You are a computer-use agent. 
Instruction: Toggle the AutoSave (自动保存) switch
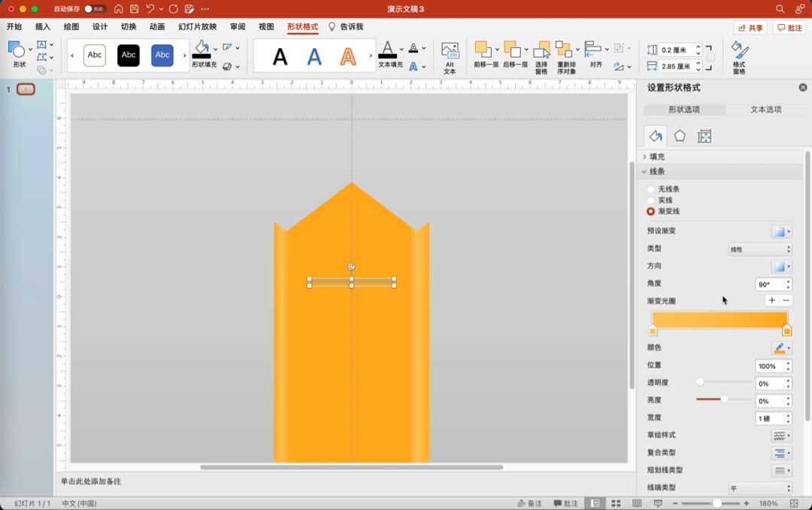point(95,9)
